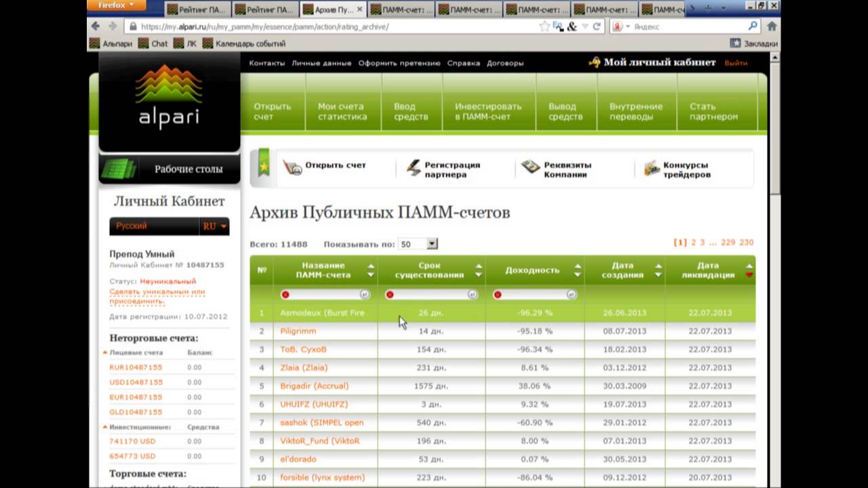This screenshot has width=868, height=488.
Task: Click the Yandex search magnifier icon
Action: 753,26
